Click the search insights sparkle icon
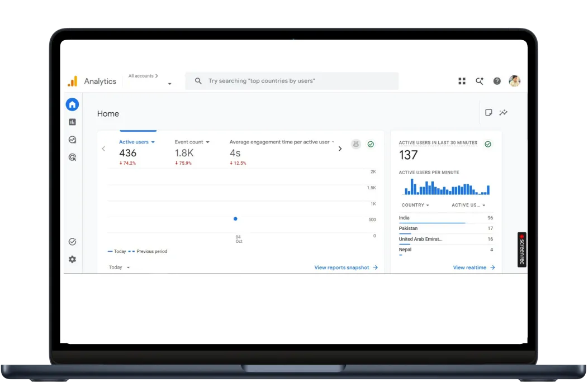The width and height of the screenshot is (588, 383). pyautogui.click(x=479, y=81)
